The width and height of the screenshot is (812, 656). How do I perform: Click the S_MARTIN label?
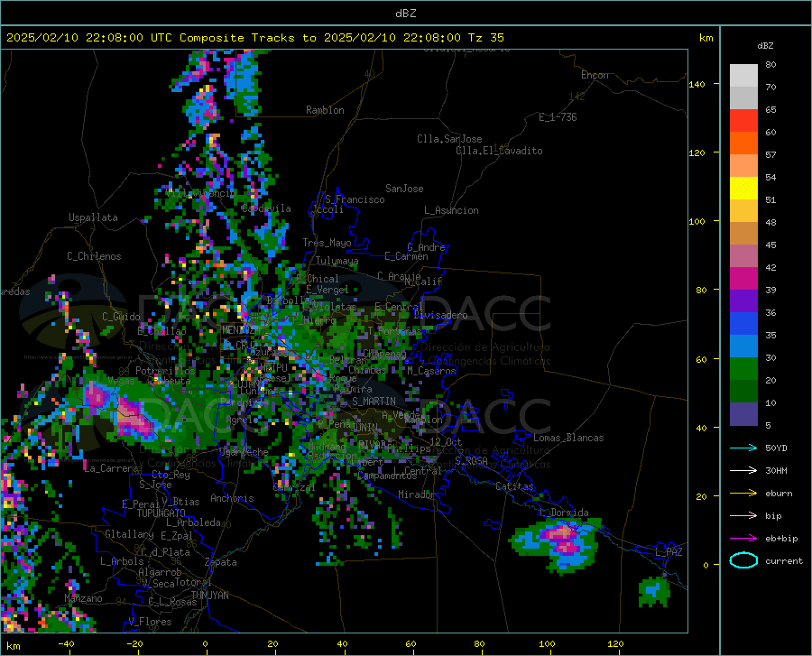tap(374, 402)
